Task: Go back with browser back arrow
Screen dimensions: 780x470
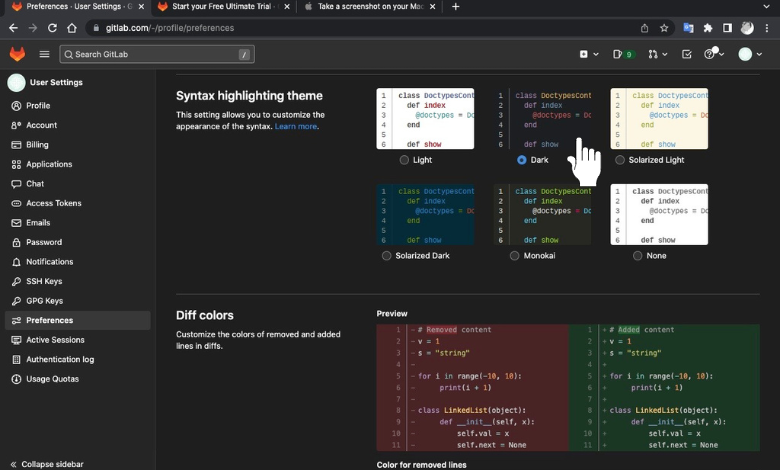Action: pos(13,28)
